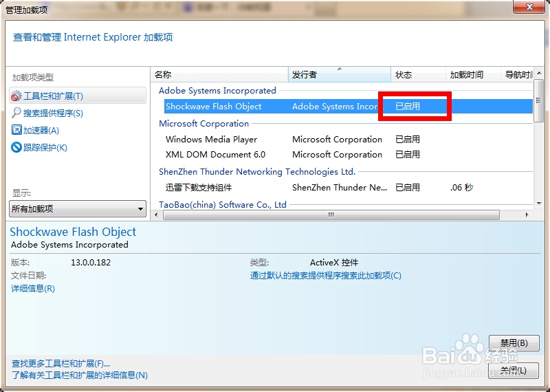Click 通过默认的搜索提供程序搜索此加载项(C) link
Viewport: 550px width, 392px height.
point(325,276)
